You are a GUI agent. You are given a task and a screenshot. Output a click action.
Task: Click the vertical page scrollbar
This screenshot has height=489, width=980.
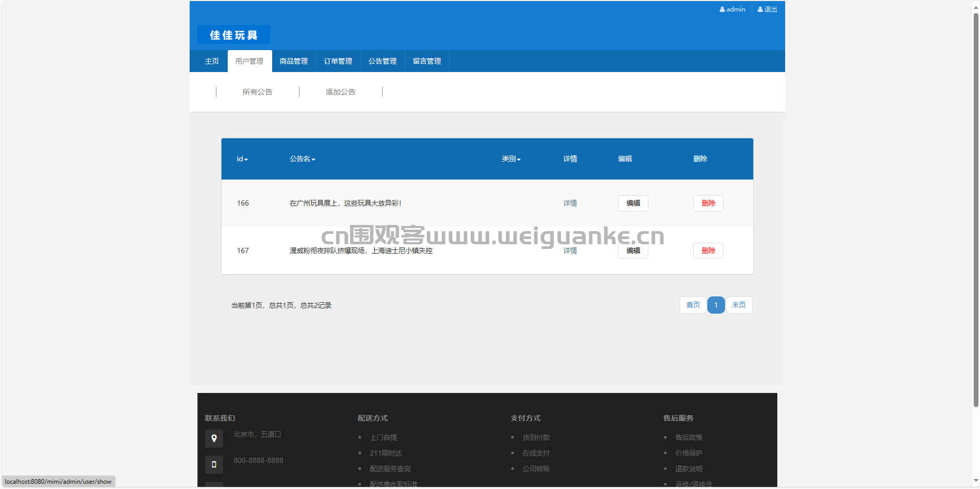pos(976,209)
